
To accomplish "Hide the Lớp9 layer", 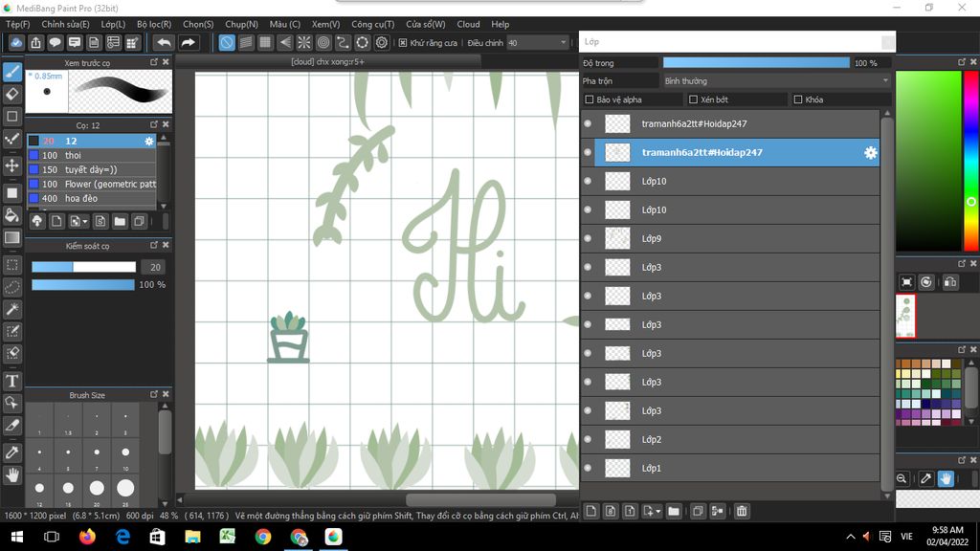I will tap(589, 238).
